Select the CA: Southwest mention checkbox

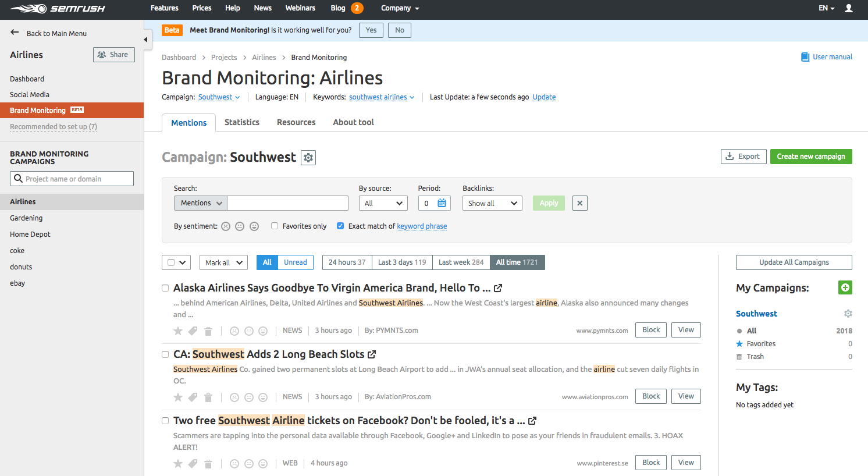point(165,354)
